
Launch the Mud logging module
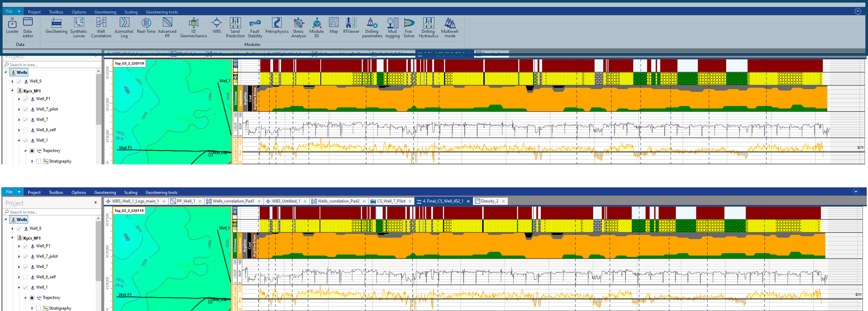click(392, 27)
